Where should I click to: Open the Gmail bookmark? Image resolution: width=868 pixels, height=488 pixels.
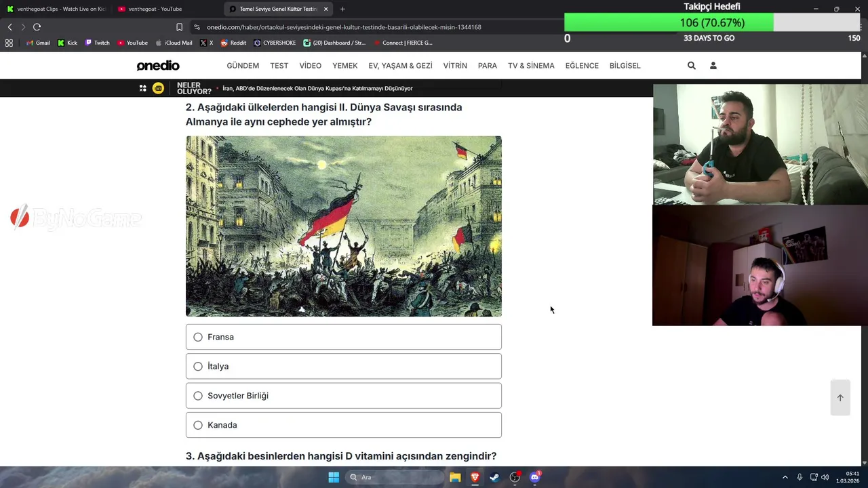[x=38, y=43]
